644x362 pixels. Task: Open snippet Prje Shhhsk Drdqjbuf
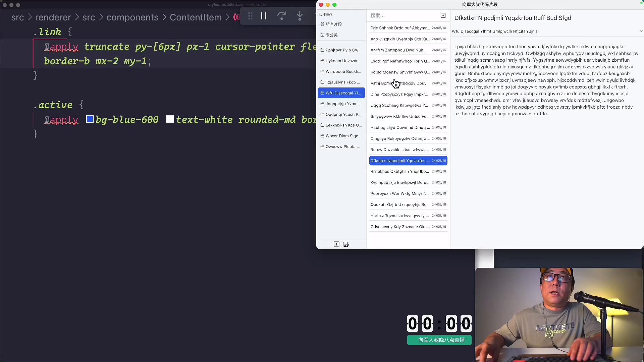tap(399, 28)
